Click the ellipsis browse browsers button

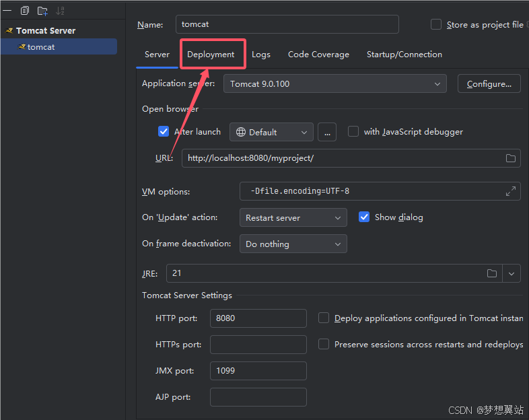click(327, 132)
